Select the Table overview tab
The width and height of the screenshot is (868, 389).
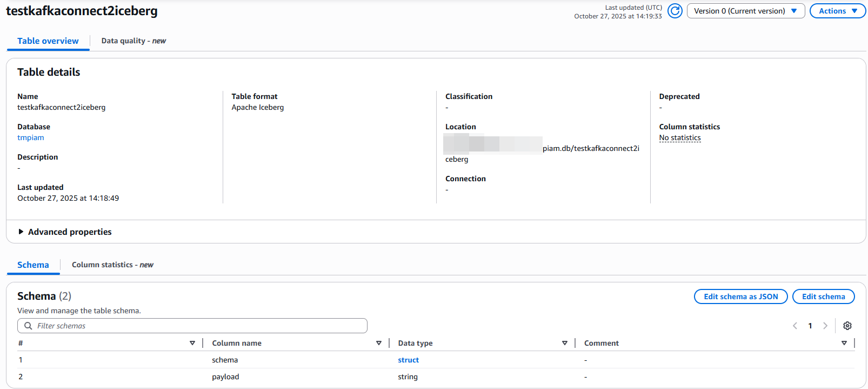click(48, 41)
